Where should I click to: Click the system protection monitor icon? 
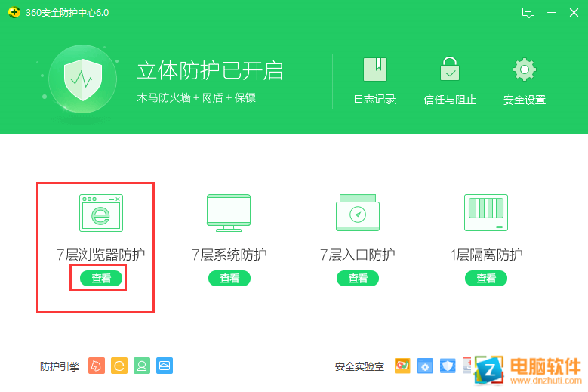(229, 213)
